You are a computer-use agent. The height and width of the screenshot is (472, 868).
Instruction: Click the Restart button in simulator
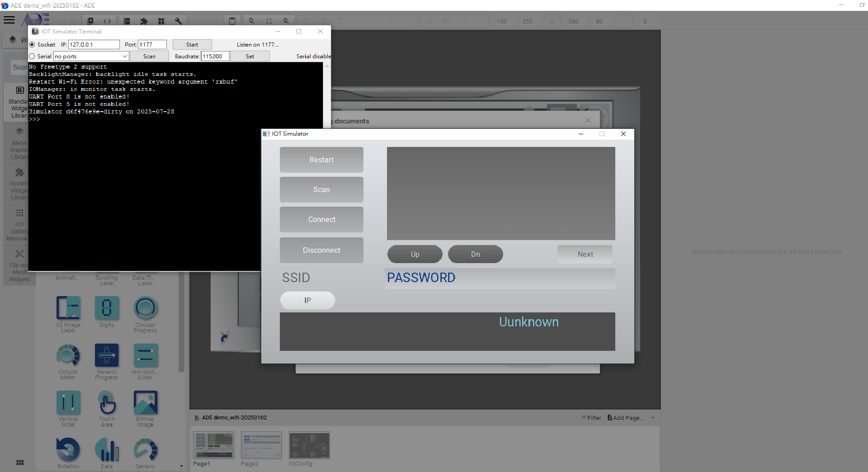321,160
